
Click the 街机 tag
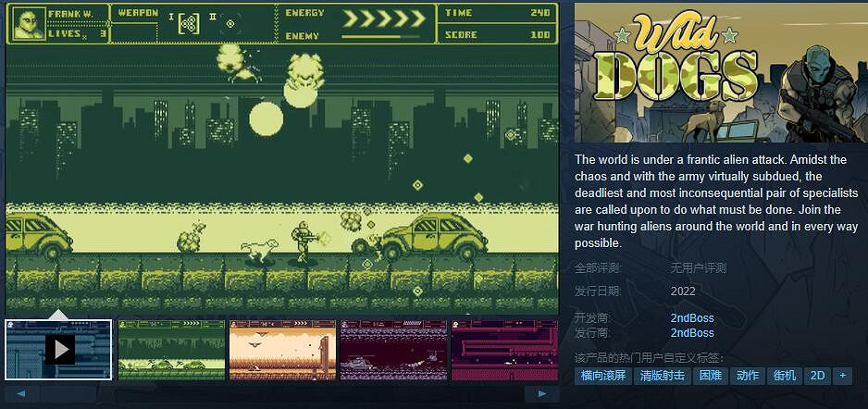tap(785, 376)
